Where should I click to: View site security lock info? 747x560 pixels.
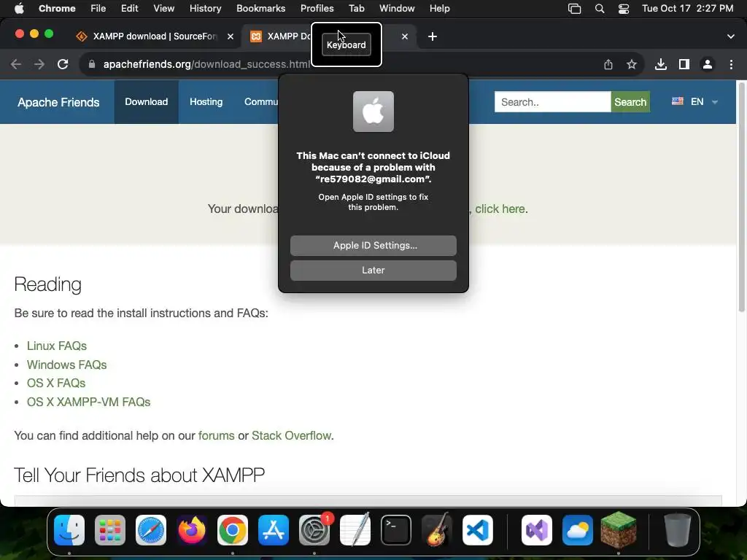92,64
